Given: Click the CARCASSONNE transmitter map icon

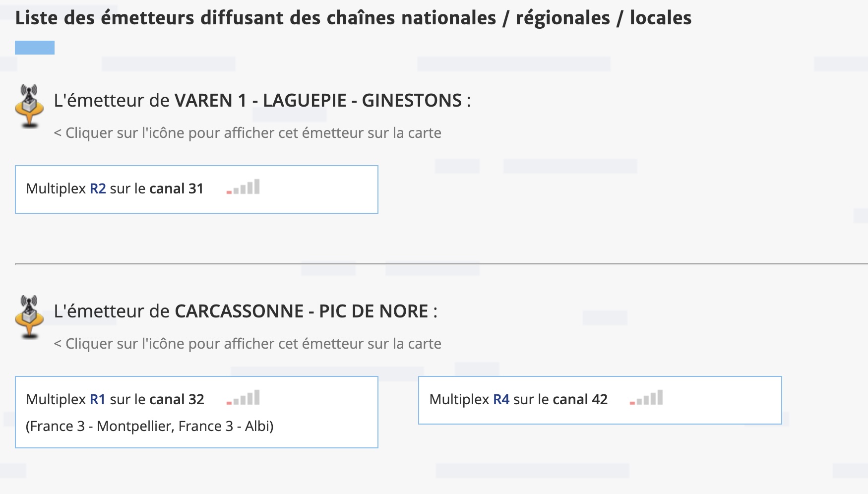Looking at the screenshot, I should click(x=29, y=317).
